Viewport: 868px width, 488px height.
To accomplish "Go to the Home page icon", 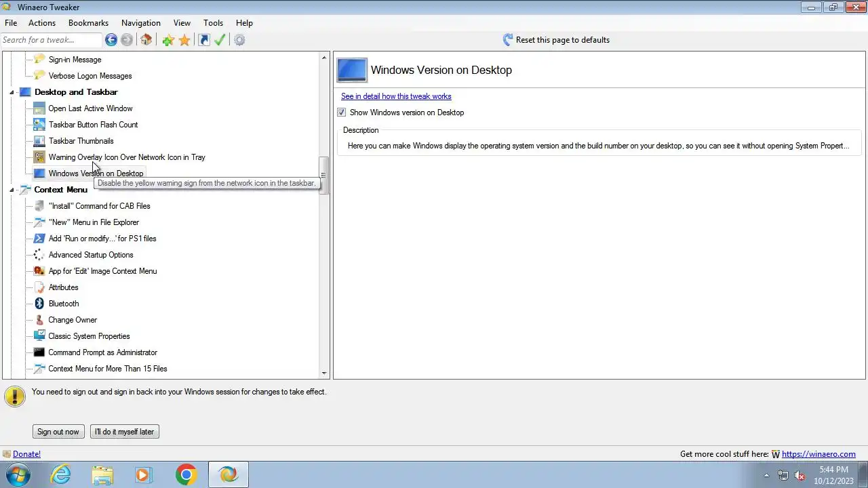I will 146,40.
